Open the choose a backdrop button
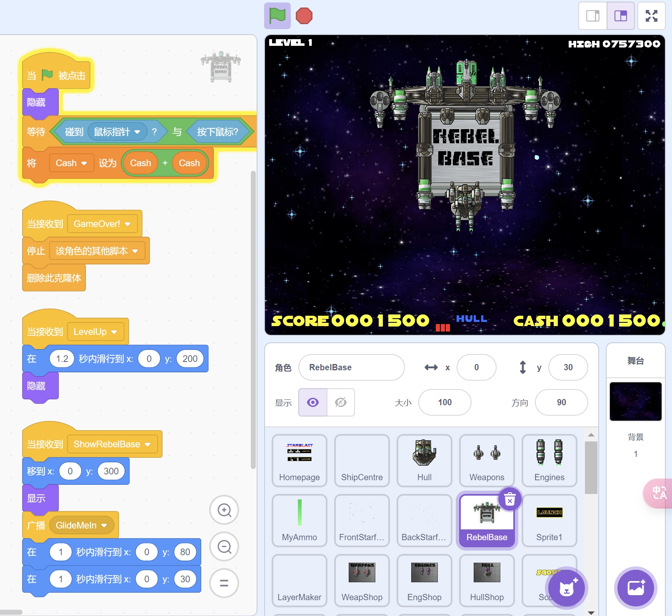This screenshot has width=672, height=616. 635,588
